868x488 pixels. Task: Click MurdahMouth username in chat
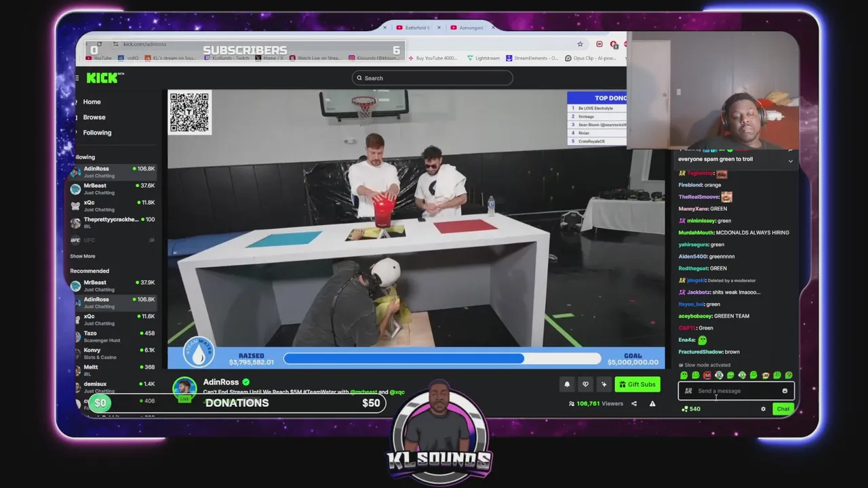(x=694, y=232)
